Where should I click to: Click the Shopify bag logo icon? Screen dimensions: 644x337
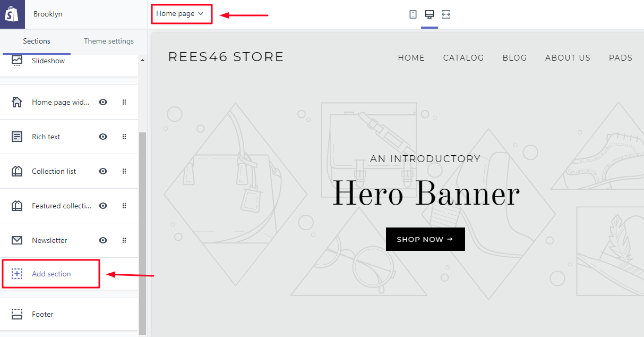click(12, 14)
